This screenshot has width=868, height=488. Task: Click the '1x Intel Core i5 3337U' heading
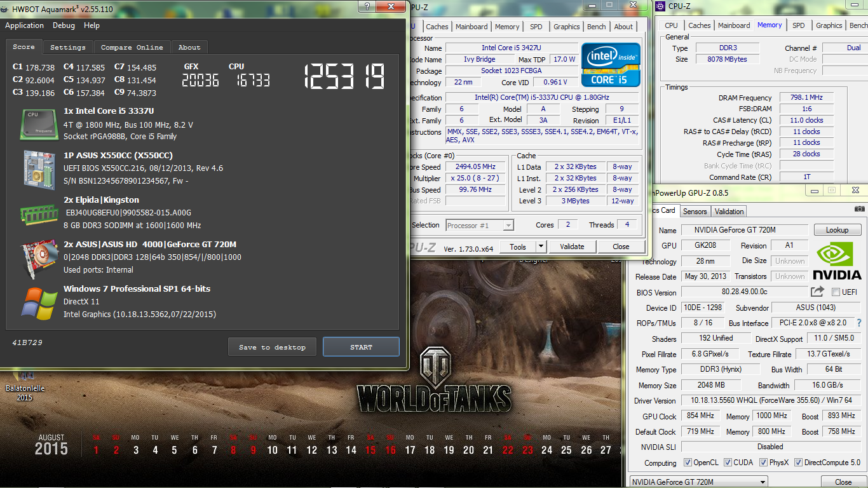[x=109, y=111]
